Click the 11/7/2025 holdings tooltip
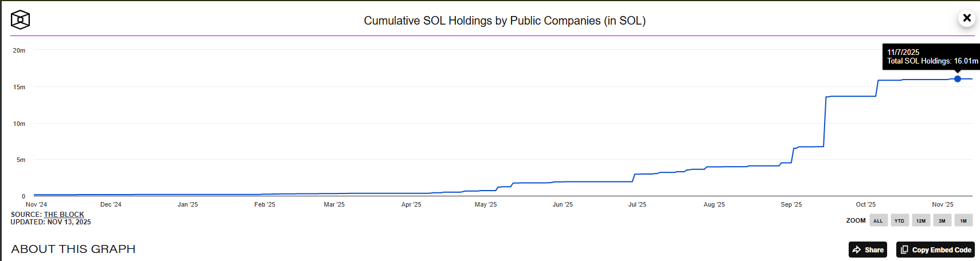Viewport: 980px width, 261px height. (932, 57)
